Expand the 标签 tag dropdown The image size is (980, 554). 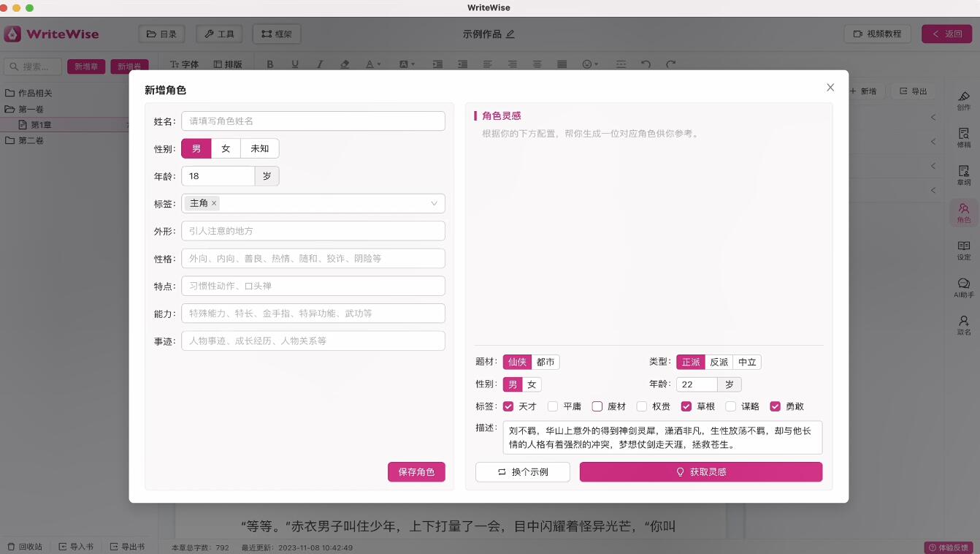pyautogui.click(x=434, y=203)
